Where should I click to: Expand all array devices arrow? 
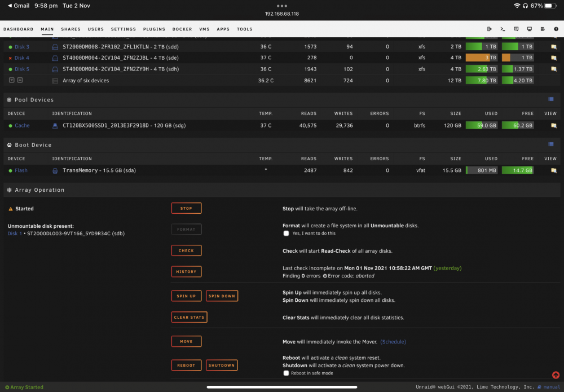click(11, 80)
